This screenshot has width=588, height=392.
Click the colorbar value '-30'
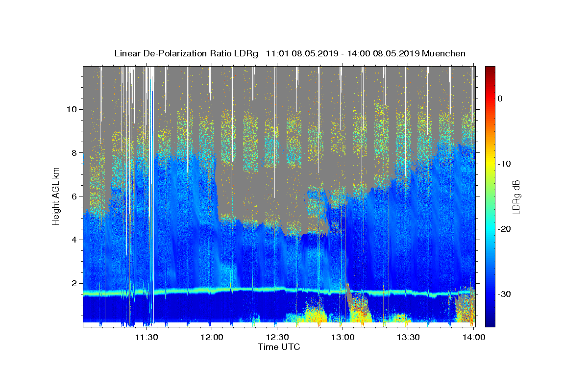[x=505, y=294]
